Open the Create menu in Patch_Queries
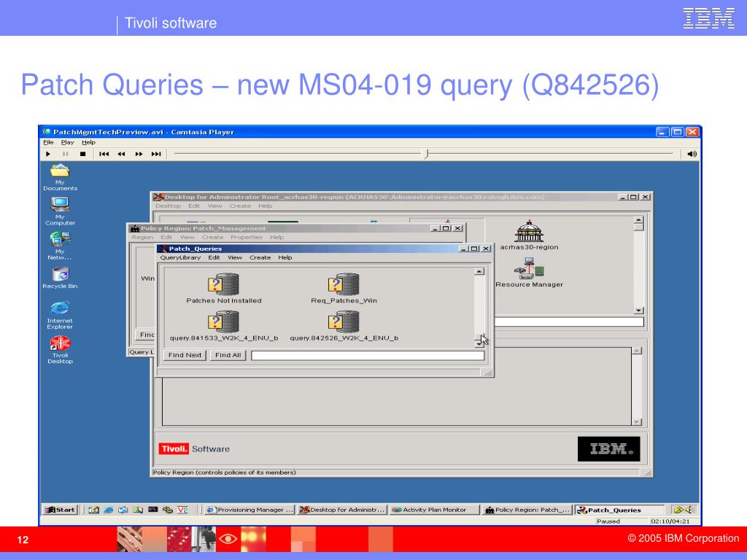The image size is (747, 560). click(x=260, y=257)
